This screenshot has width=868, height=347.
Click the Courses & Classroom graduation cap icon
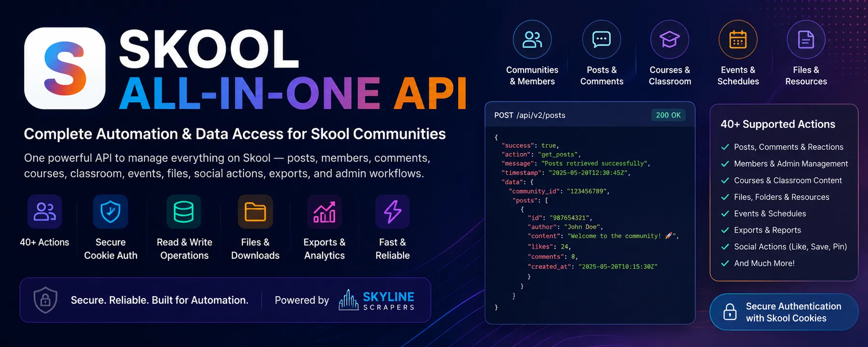point(670,40)
